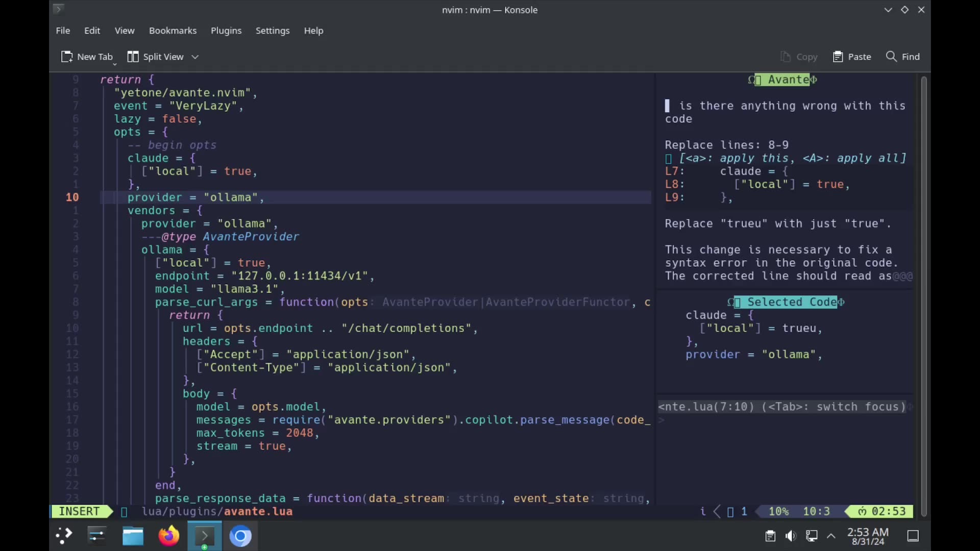This screenshot has height=551, width=980.
Task: Open the clipboard manager in the system tray
Action: click(x=770, y=536)
